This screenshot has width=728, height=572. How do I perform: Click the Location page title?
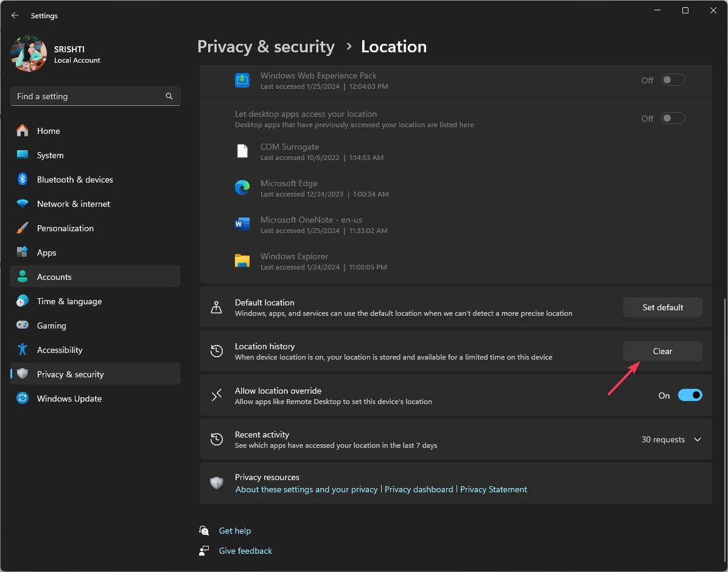394,46
